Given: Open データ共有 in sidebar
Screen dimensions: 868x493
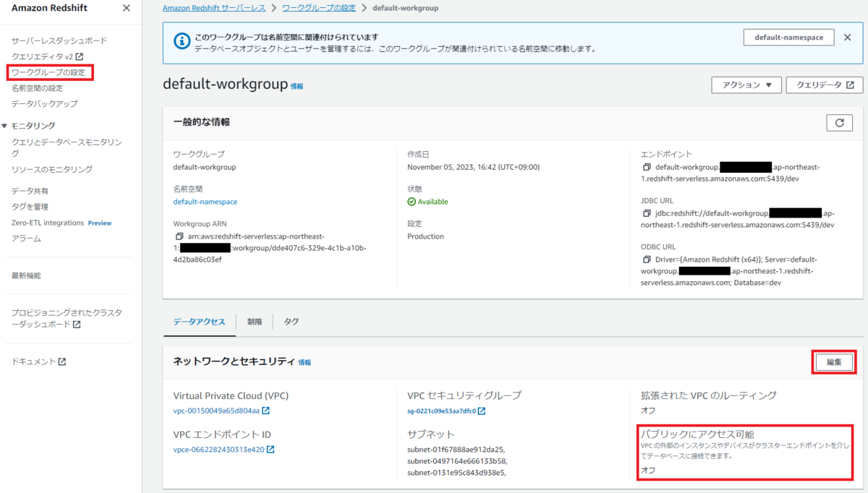Looking at the screenshot, I should click(30, 191).
